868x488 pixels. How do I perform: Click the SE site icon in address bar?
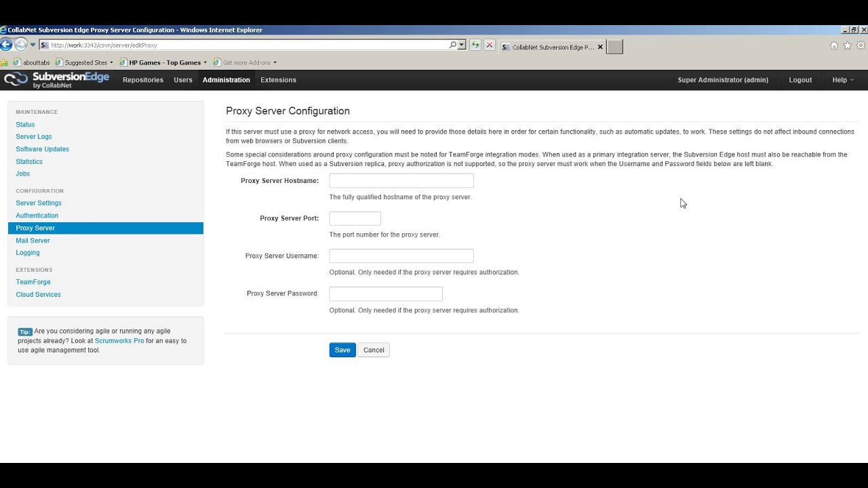click(x=45, y=45)
